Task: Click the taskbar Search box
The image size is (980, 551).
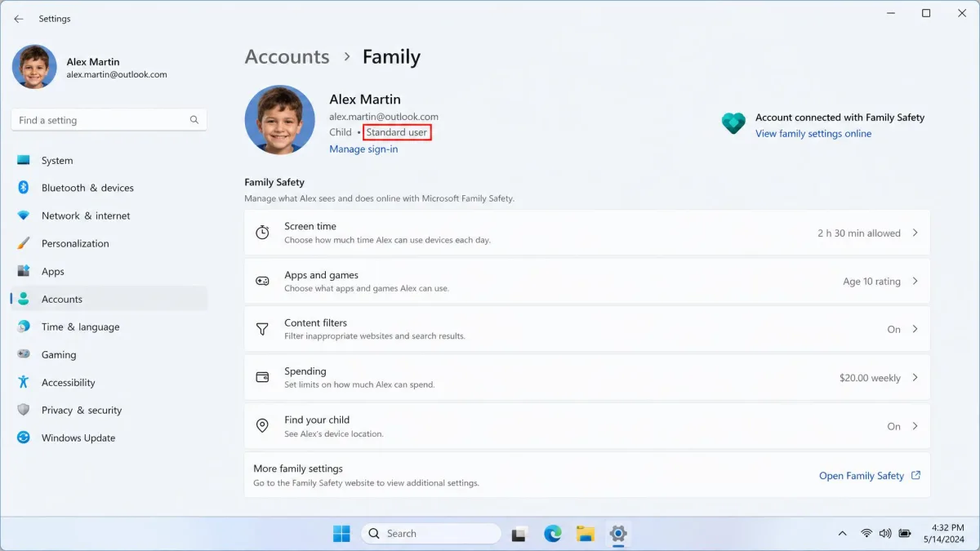Action: [431, 534]
